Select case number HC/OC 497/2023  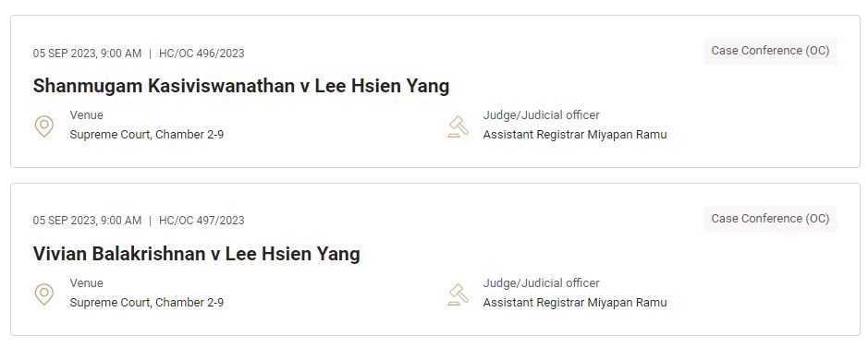click(x=202, y=221)
